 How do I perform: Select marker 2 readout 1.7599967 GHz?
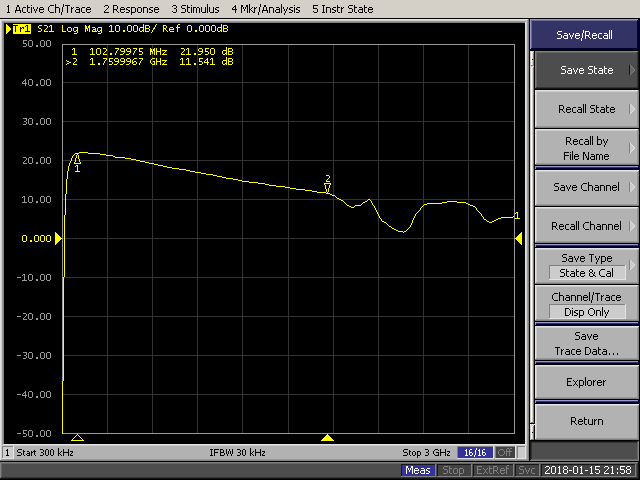128,62
